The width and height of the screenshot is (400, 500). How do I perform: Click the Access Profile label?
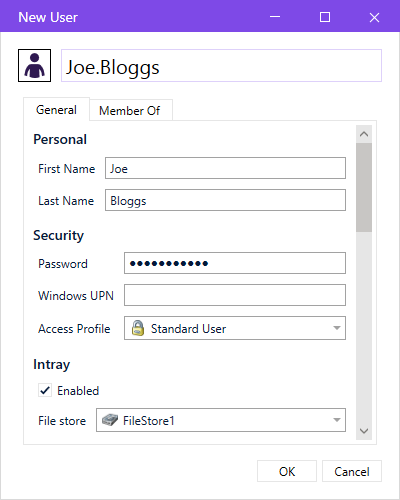(74, 329)
